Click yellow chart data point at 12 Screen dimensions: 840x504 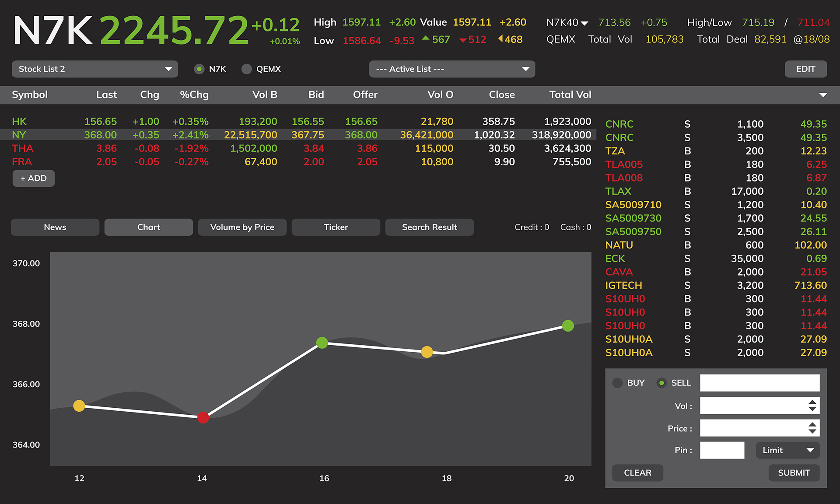pyautogui.click(x=79, y=406)
